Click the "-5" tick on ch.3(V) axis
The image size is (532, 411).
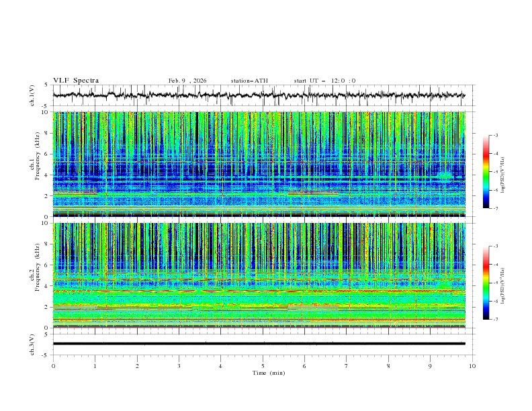(x=45, y=355)
